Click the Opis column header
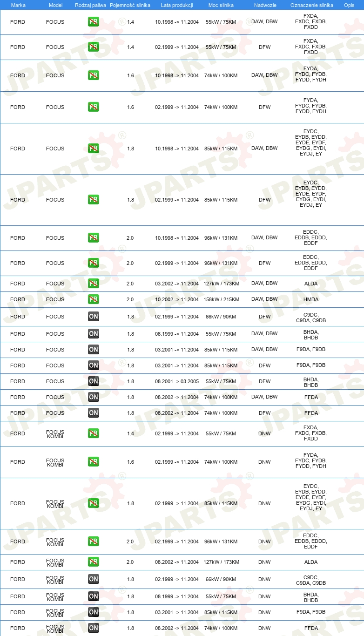Viewport: 364px width, 636px height. coord(349,5)
